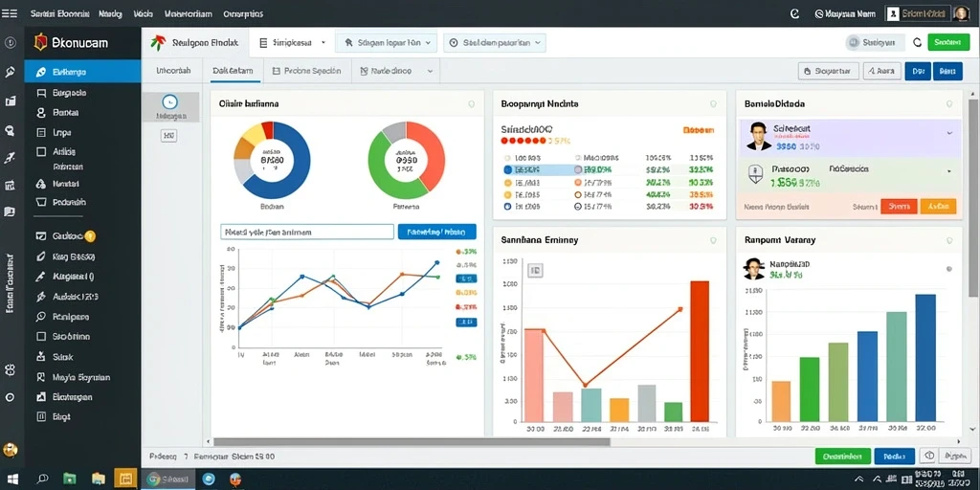Viewport: 980px width, 490px height.
Task: Click the clock icon in the side panel
Action: [169, 102]
